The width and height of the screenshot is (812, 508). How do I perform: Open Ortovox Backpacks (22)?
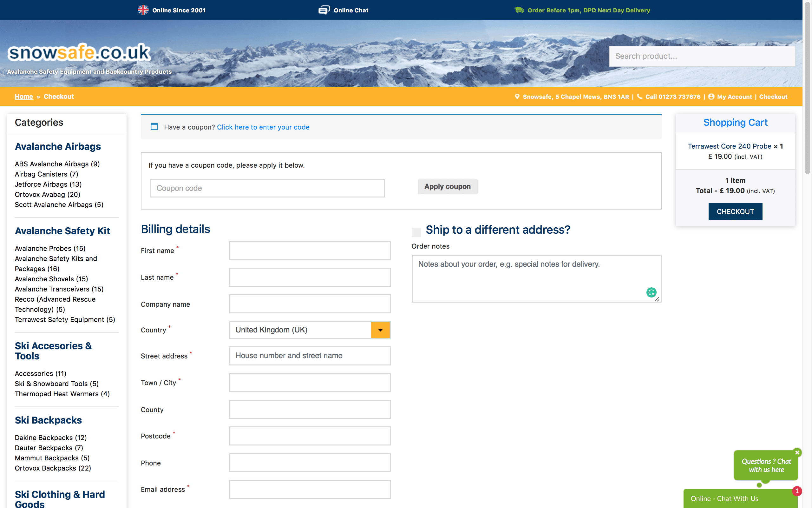pos(53,468)
